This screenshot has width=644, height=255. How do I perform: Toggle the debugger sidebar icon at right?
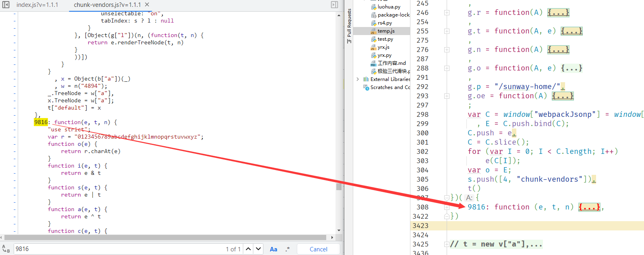click(x=334, y=4)
